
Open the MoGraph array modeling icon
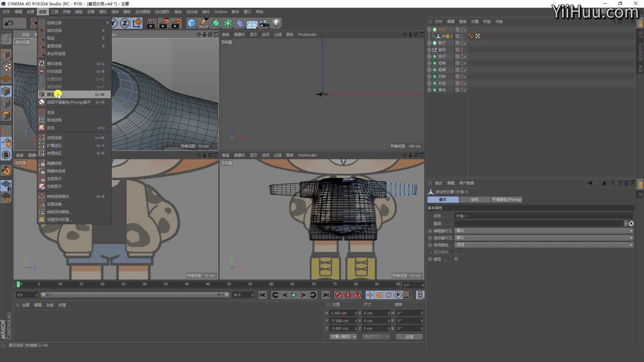(228, 23)
